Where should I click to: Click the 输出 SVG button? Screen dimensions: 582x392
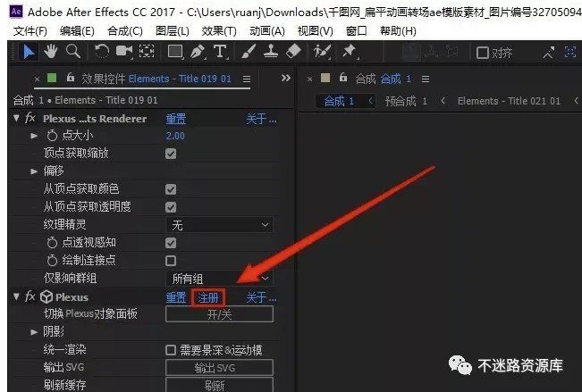(219, 368)
